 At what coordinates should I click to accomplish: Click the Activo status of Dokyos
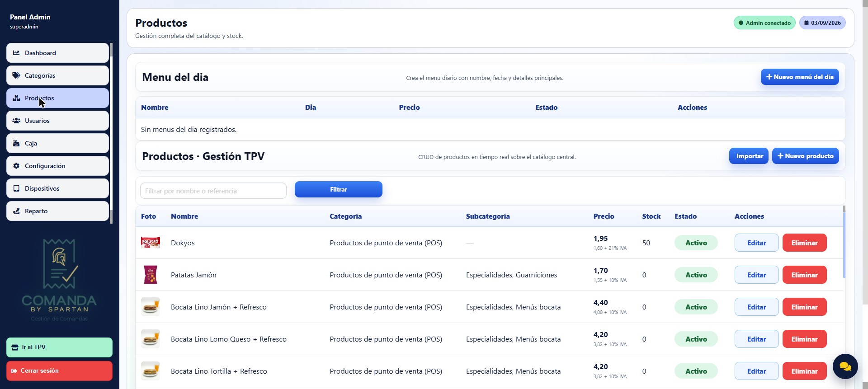pos(696,243)
